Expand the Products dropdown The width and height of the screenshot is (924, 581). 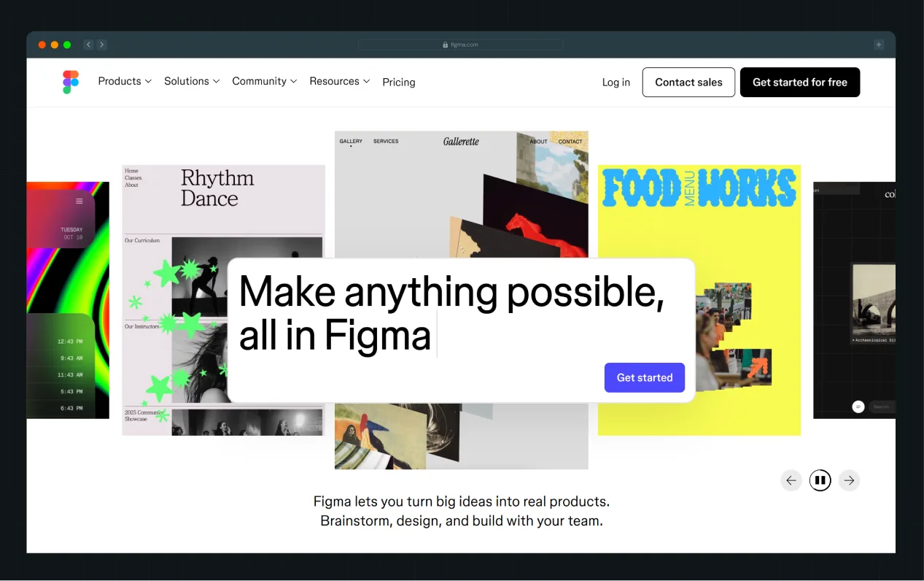tap(125, 81)
